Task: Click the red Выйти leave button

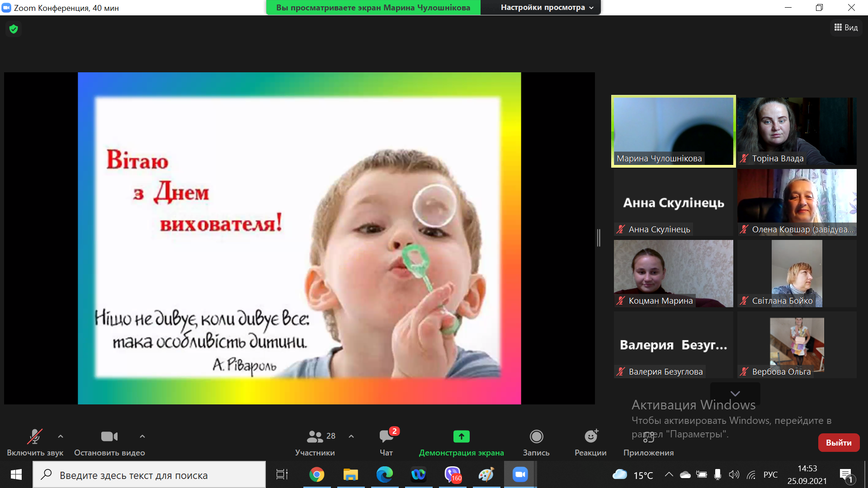Action: (x=839, y=443)
